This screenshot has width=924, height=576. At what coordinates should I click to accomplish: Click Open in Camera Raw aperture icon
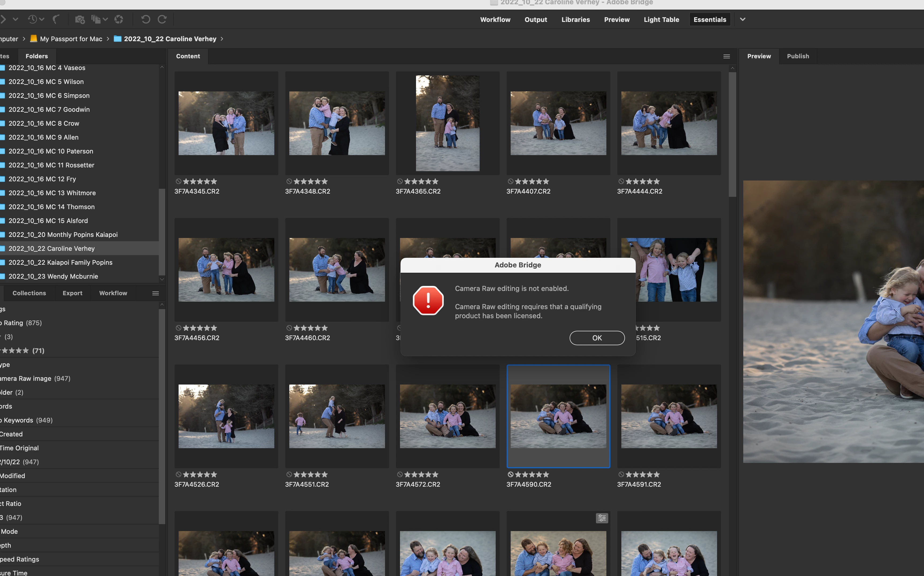(119, 19)
